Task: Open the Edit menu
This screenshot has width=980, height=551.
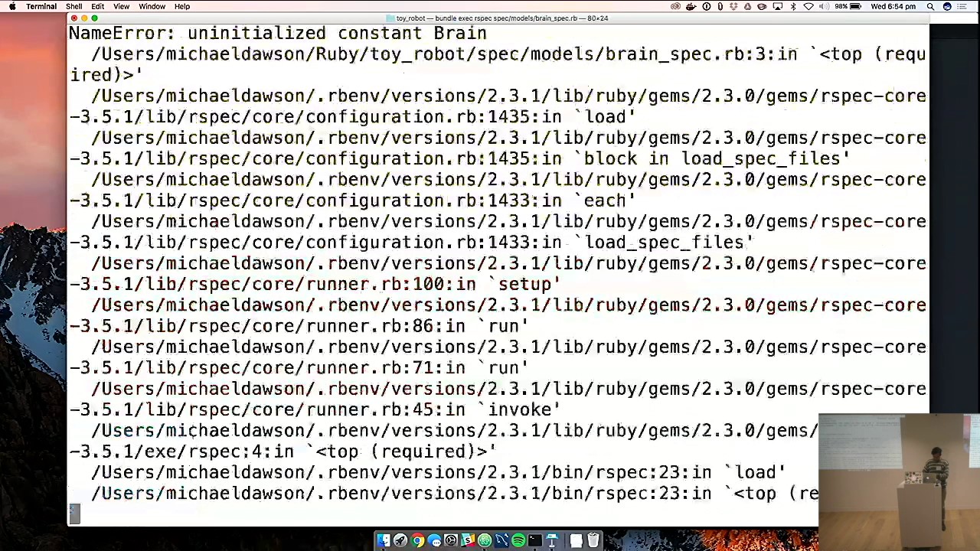Action: (x=98, y=6)
